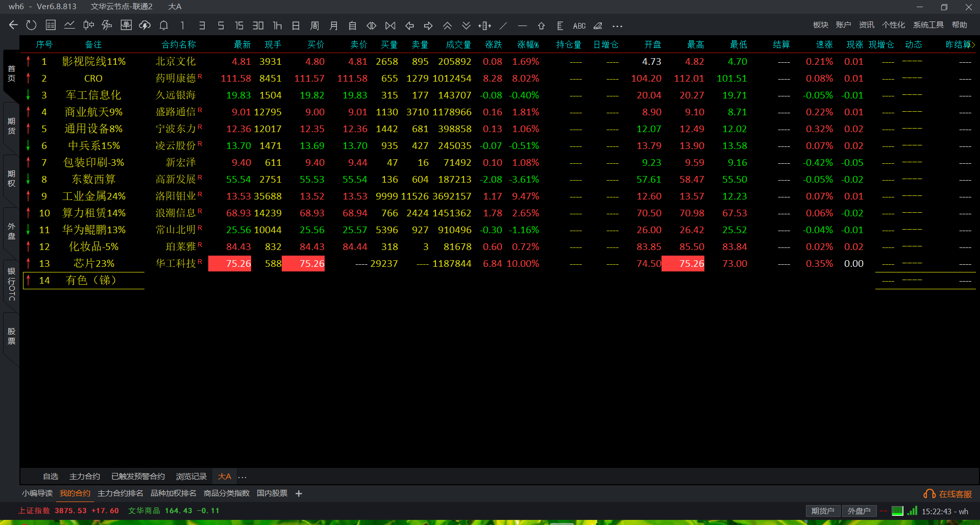980x525 pixels.
Task: Add a new page with plus button
Action: [299, 493]
